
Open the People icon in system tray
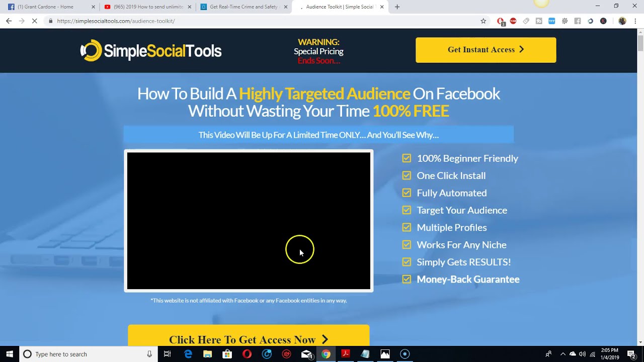pyautogui.click(x=548, y=354)
